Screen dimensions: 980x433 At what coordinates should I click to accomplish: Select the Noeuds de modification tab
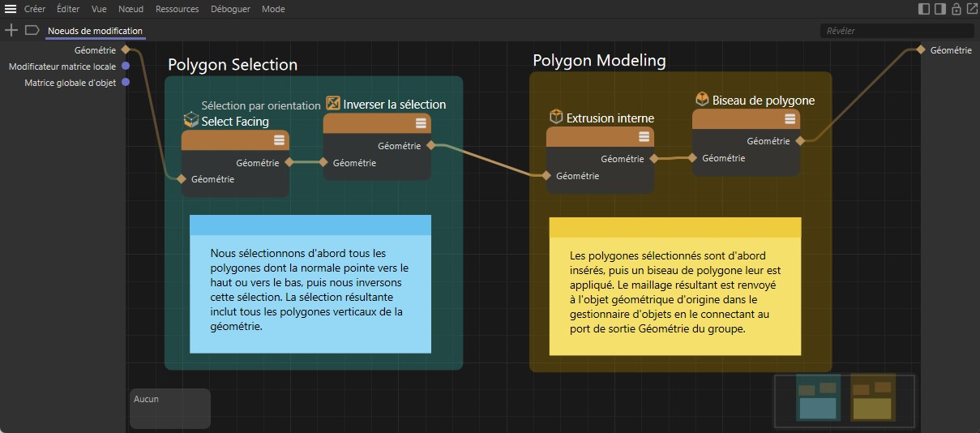pos(95,31)
